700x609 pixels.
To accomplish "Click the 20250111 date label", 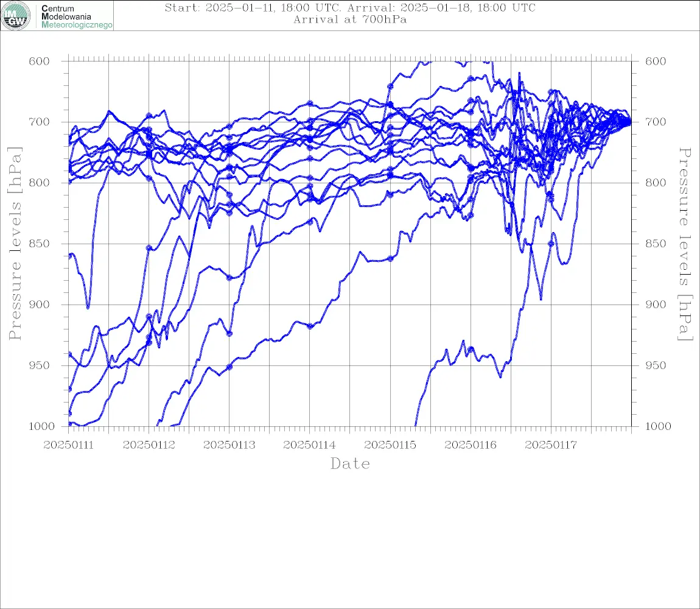I will (68, 445).
